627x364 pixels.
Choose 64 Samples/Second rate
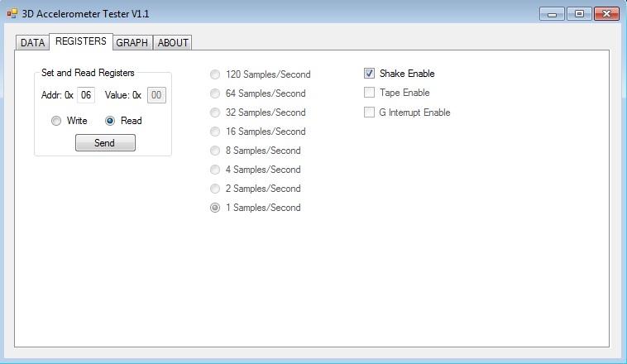click(x=216, y=93)
